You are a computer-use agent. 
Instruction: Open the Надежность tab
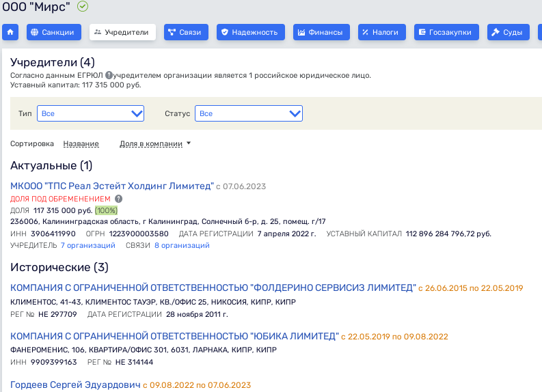tap(249, 32)
